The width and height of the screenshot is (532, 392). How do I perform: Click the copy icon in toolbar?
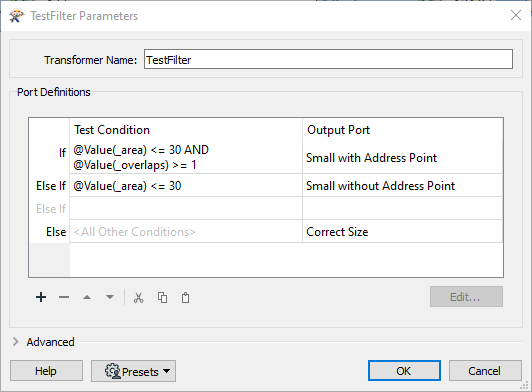(x=162, y=298)
